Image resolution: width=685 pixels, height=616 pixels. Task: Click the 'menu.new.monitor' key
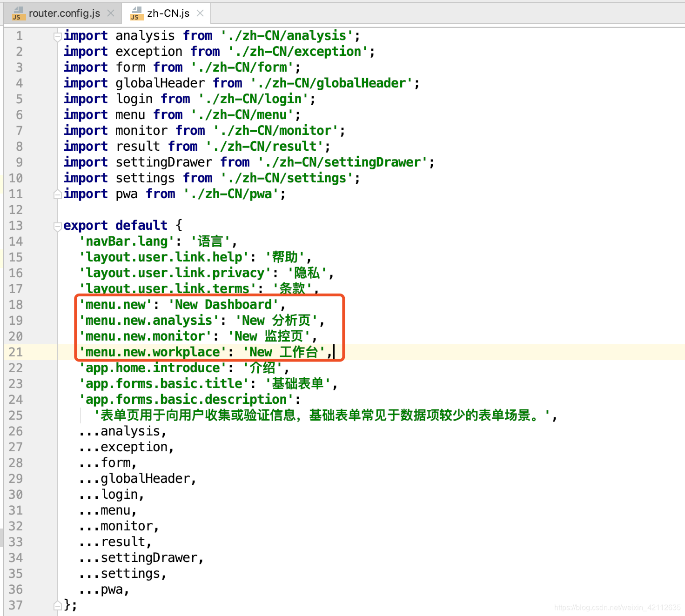(145, 336)
